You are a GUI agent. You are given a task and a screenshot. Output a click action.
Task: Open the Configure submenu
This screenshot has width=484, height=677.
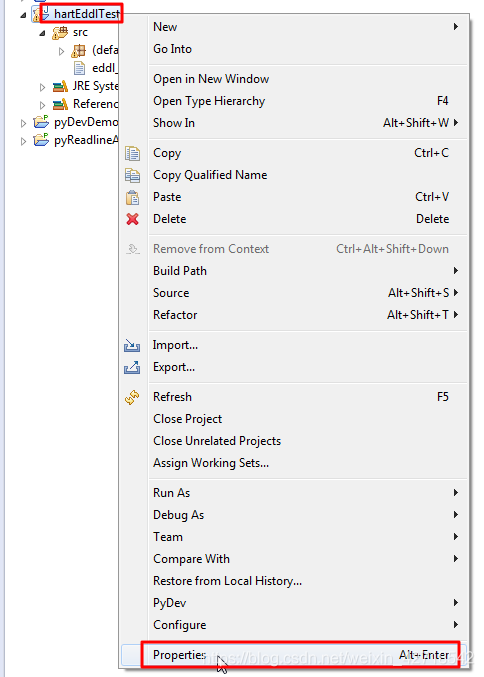[x=307, y=625]
